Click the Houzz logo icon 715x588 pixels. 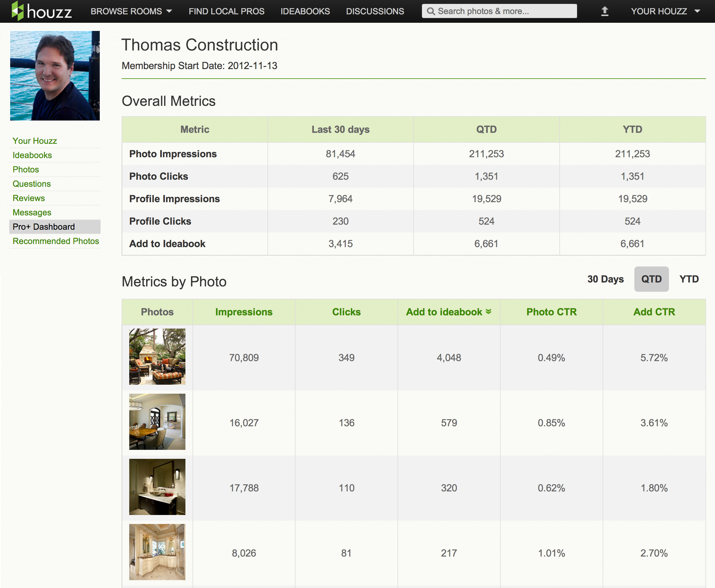tap(18, 11)
